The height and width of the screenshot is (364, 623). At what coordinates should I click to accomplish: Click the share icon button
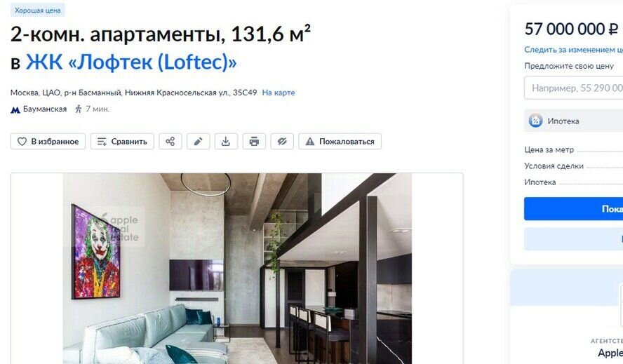(x=170, y=142)
